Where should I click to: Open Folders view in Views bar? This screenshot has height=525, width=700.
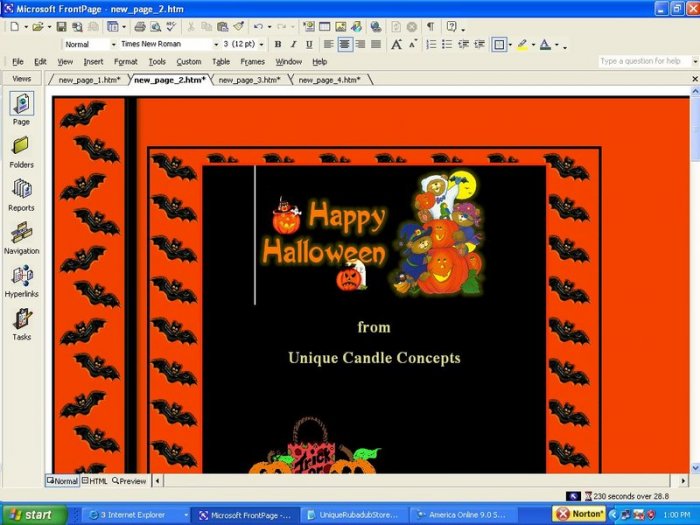pos(21,153)
